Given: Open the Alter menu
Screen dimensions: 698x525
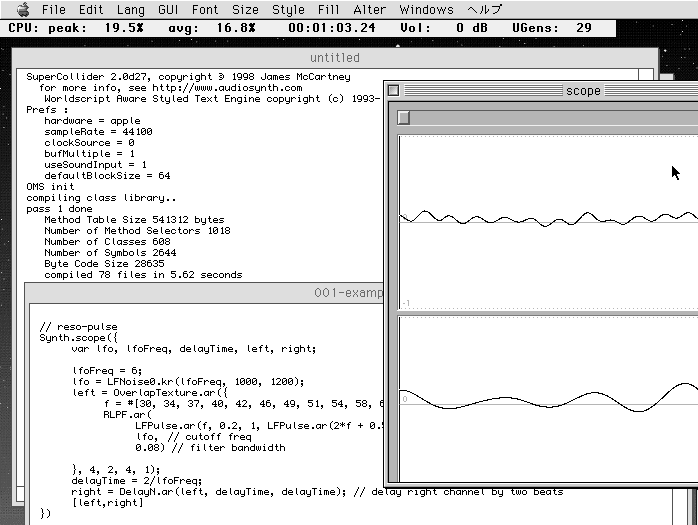Looking at the screenshot, I should 369,9.
